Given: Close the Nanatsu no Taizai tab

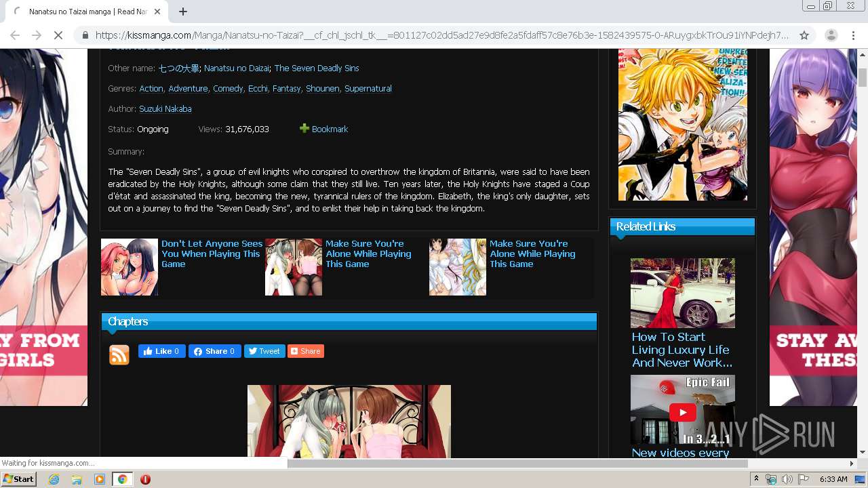Looking at the screenshot, I should (x=157, y=12).
